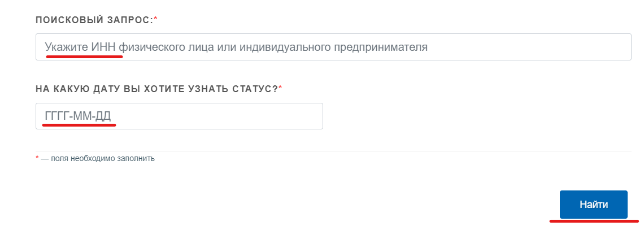Click the red asterisk after ПОИСКОВЫЙ ЗАПРОС
Viewport: 644px width, 230px height.
tap(155, 20)
